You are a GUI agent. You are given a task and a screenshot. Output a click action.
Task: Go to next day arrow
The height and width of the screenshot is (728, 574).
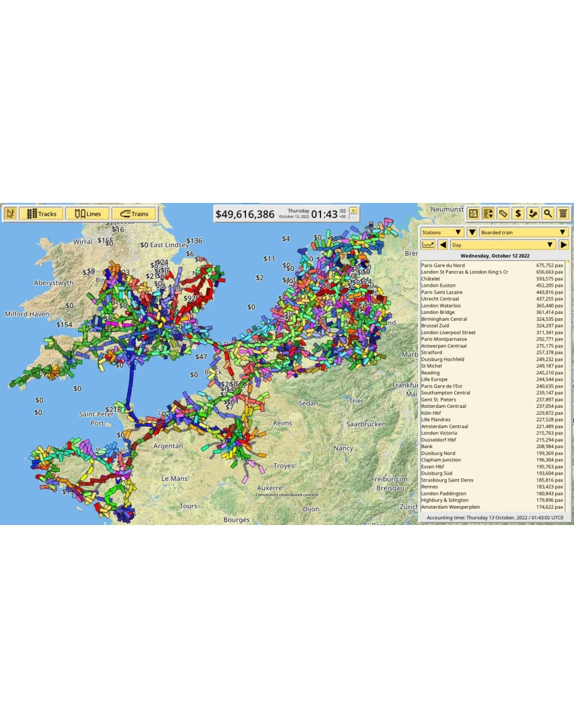(563, 245)
